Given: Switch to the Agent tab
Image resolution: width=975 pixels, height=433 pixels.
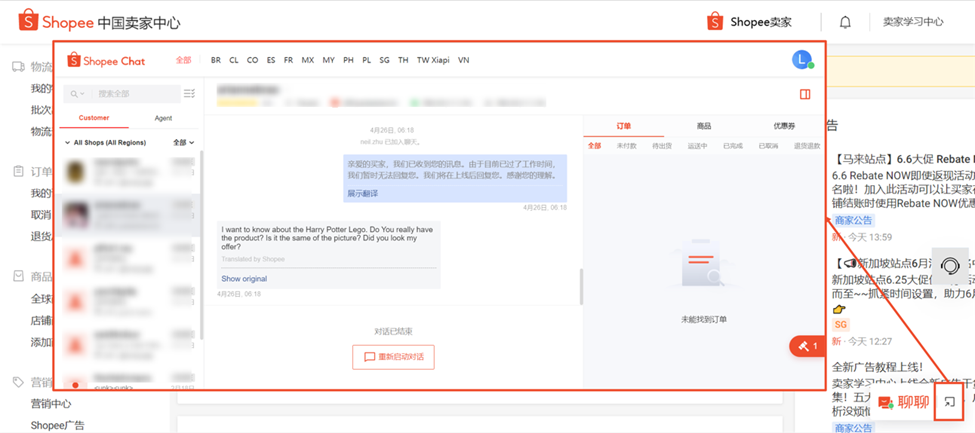Looking at the screenshot, I should pos(163,118).
